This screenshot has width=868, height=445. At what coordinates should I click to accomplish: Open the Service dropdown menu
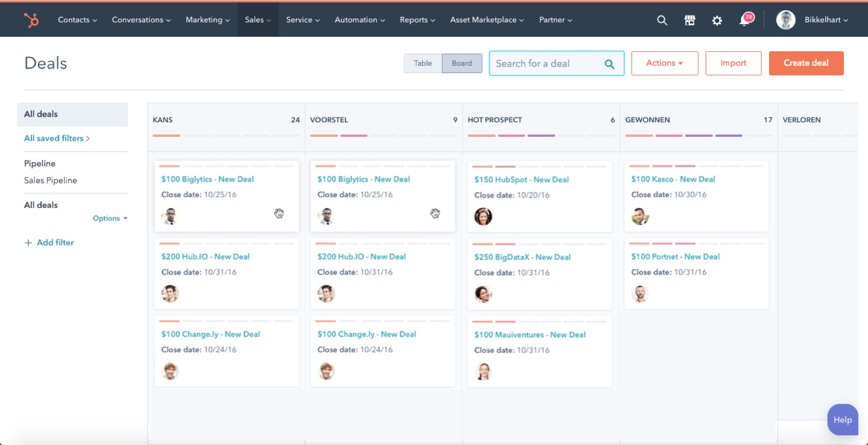coord(303,20)
